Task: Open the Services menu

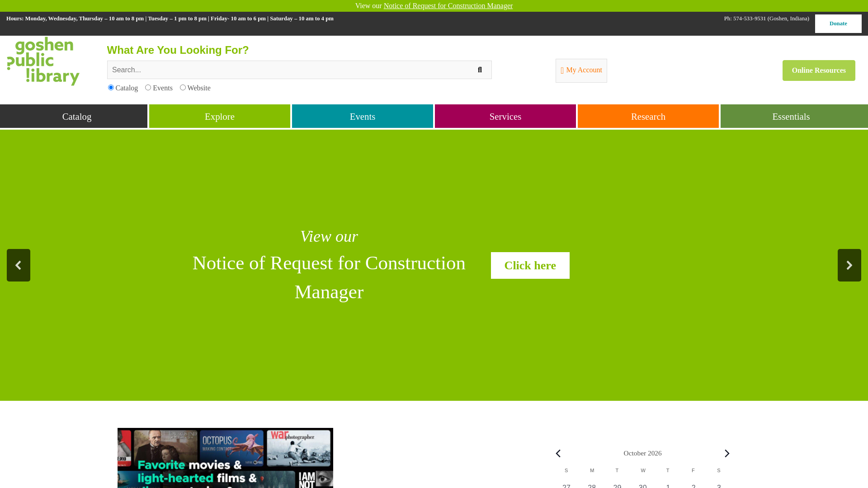Action: (x=505, y=117)
